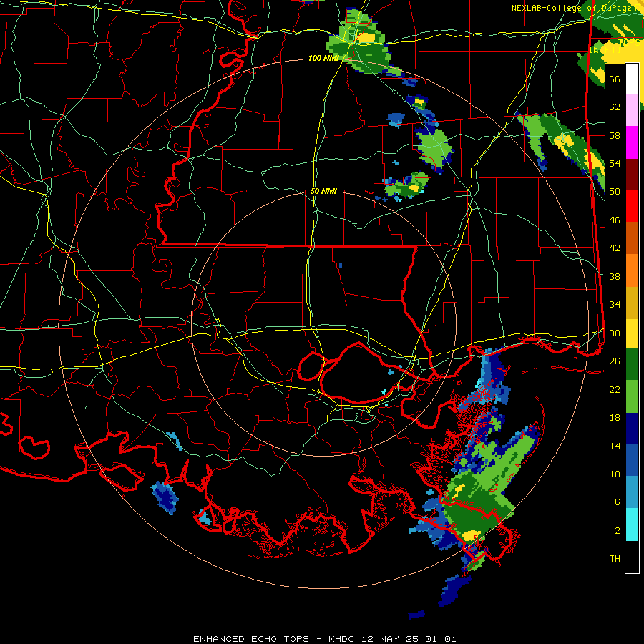
Task: Click the legend value '46'
Action: [615, 220]
